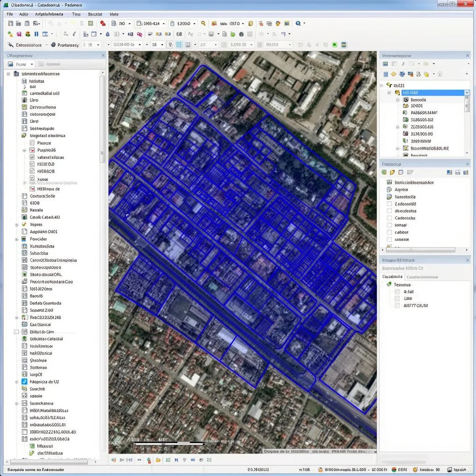This screenshot has height=476, width=476.
Task: Select the Dodats Goantoda layer
Action: click(x=45, y=303)
